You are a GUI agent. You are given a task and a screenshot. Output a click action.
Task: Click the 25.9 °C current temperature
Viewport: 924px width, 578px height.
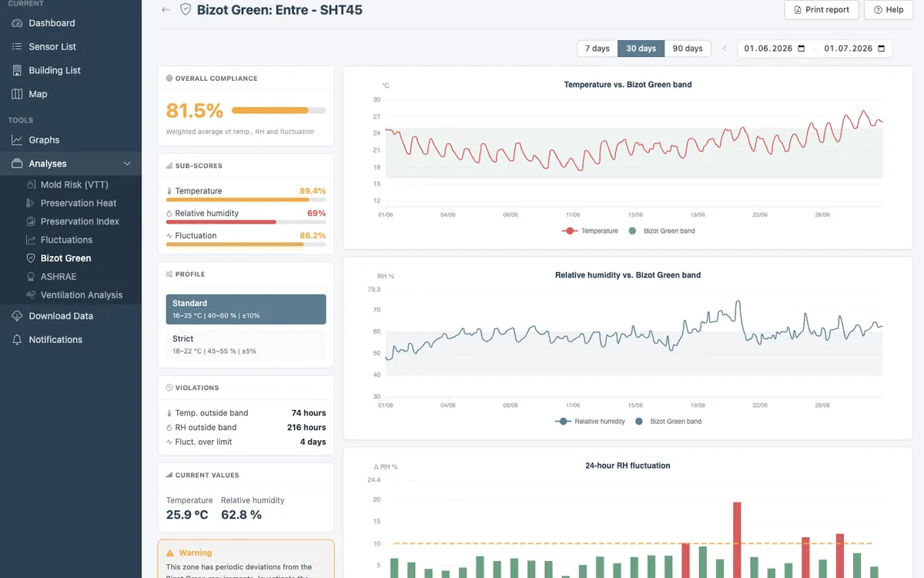pyautogui.click(x=187, y=515)
